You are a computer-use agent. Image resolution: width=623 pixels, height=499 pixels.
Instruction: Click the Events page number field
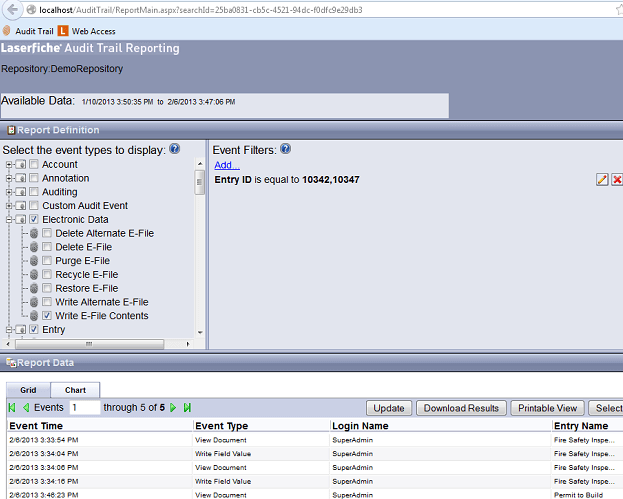click(85, 408)
